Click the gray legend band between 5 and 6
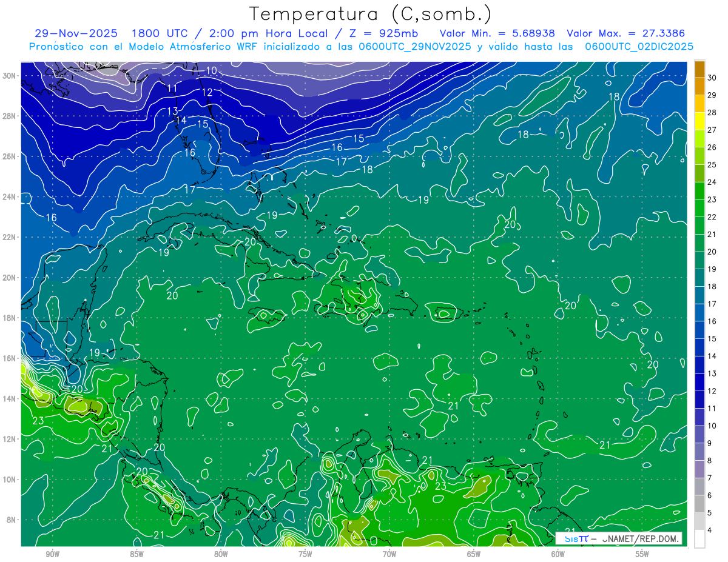The image size is (728, 562). coord(699,504)
